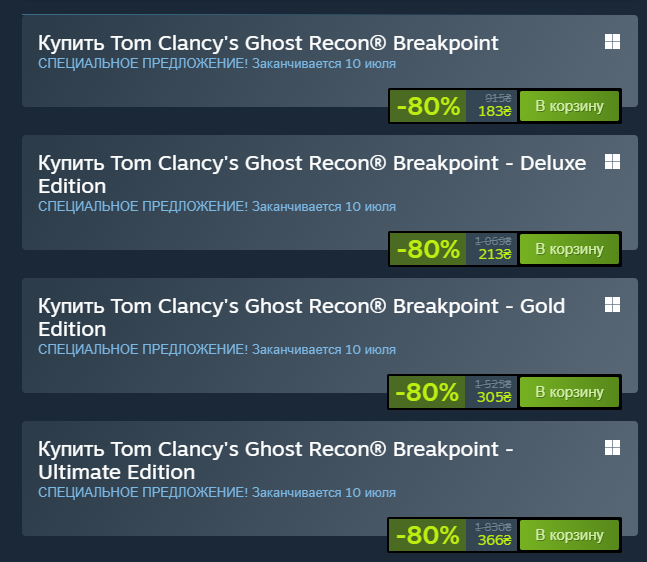Open the Breakpoint Deluxe Edition title
The height and width of the screenshot is (562, 647).
tap(312, 175)
